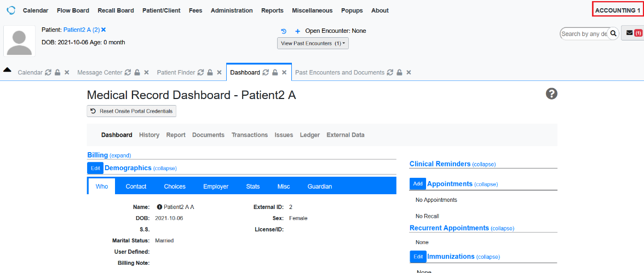Refresh the Message Center tab
This screenshot has height=273, width=644.
[128, 73]
